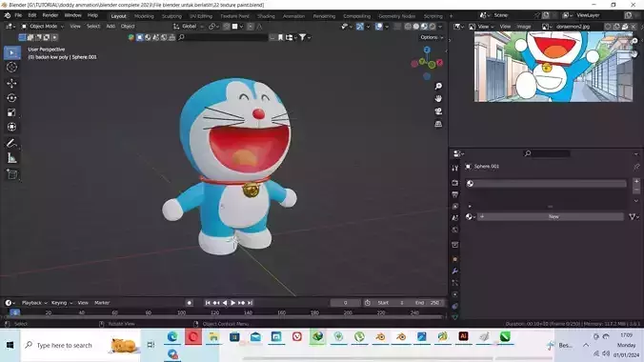Open Physics properties tab icon
Image resolution: width=644 pixels, height=362 pixels.
coord(455,294)
